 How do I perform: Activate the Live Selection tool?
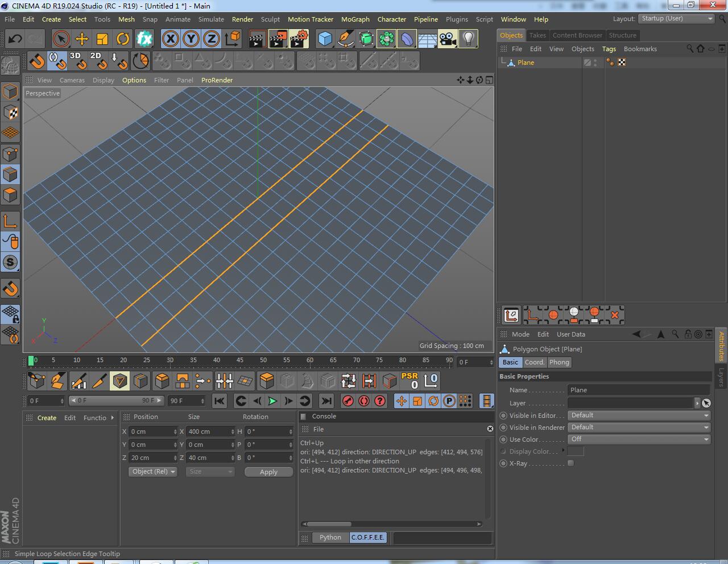(60, 39)
